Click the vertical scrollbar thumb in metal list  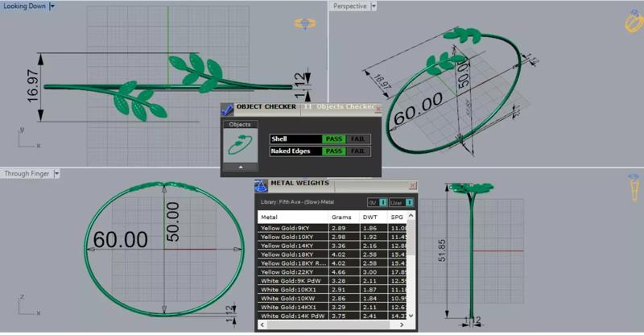(411, 238)
